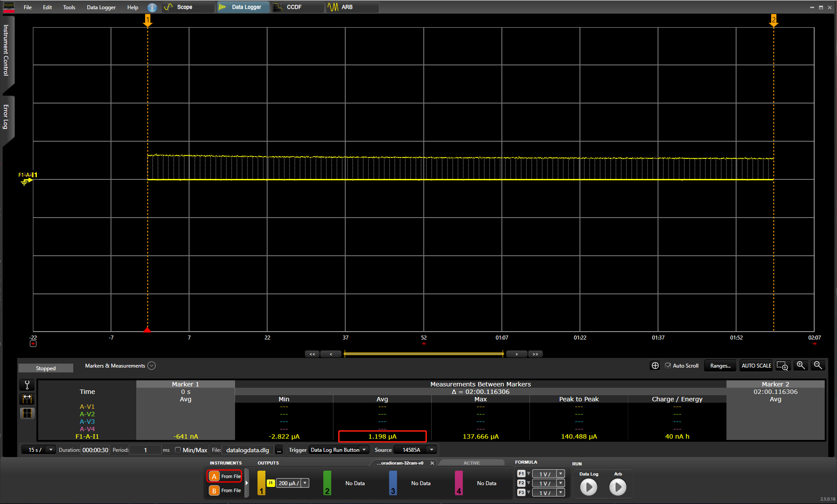Screen dimensions: 837x504
Task: Click the magenta output 4 color bar
Action: [x=459, y=483]
